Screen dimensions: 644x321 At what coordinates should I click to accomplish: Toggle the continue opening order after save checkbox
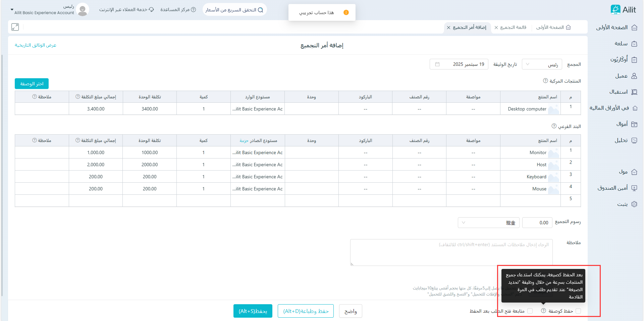point(530,311)
